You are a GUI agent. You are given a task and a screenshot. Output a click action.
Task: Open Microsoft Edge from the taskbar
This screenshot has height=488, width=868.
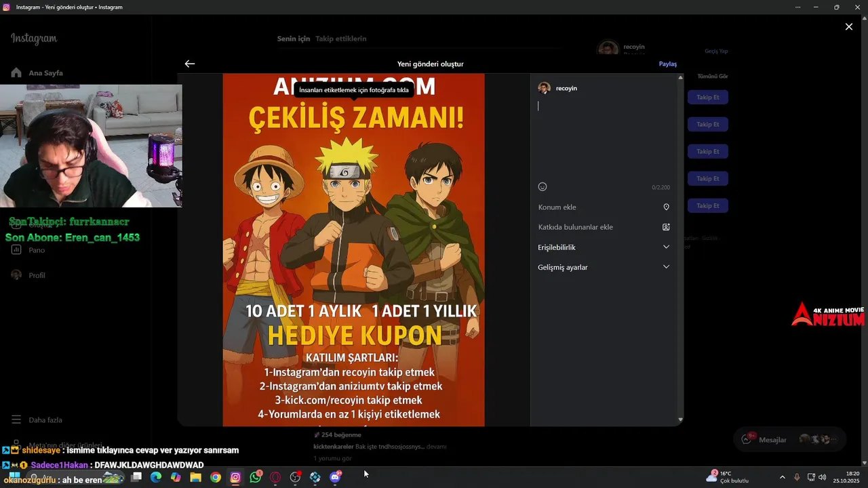pyautogui.click(x=156, y=477)
